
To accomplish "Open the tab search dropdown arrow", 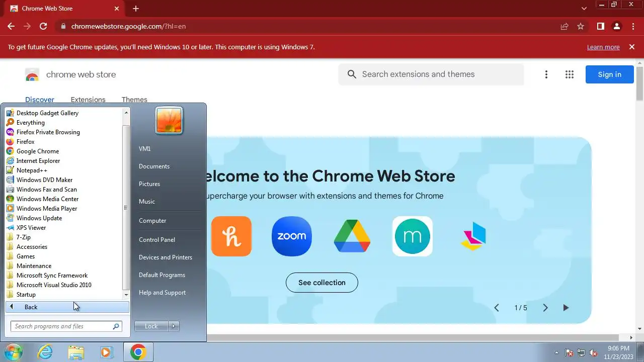I will 584,9.
